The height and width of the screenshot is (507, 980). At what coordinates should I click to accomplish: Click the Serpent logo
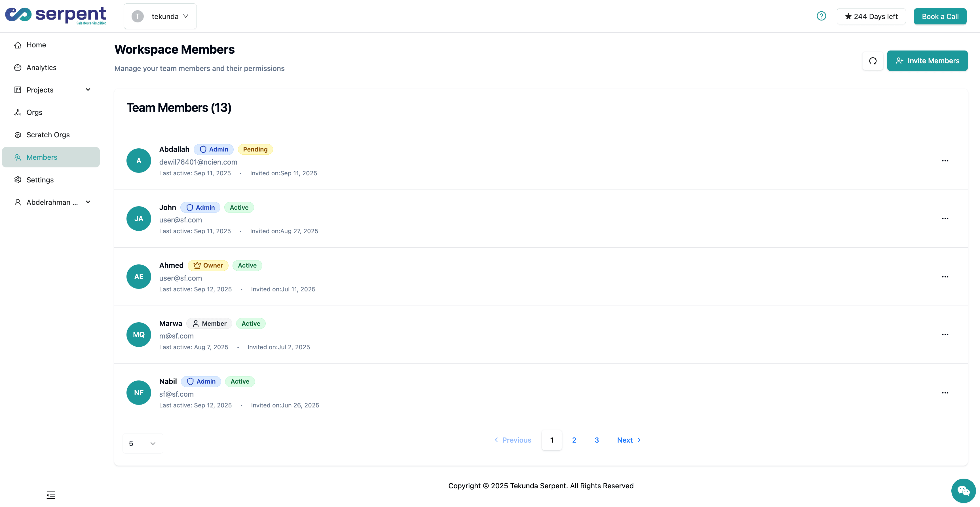[56, 16]
